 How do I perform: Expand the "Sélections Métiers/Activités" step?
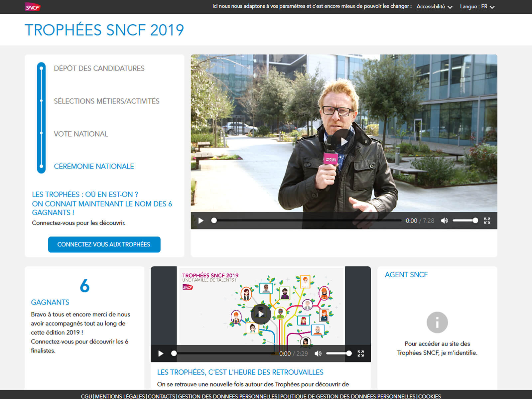pos(106,101)
